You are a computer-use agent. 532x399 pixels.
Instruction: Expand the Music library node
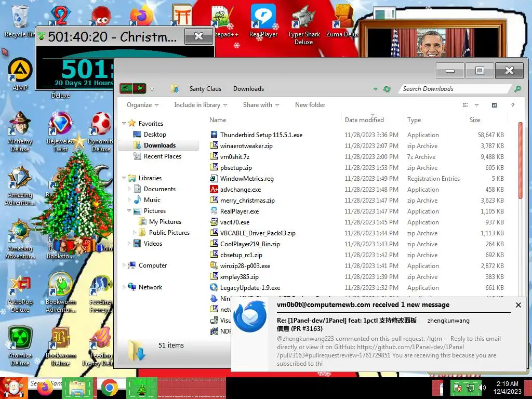click(x=129, y=200)
